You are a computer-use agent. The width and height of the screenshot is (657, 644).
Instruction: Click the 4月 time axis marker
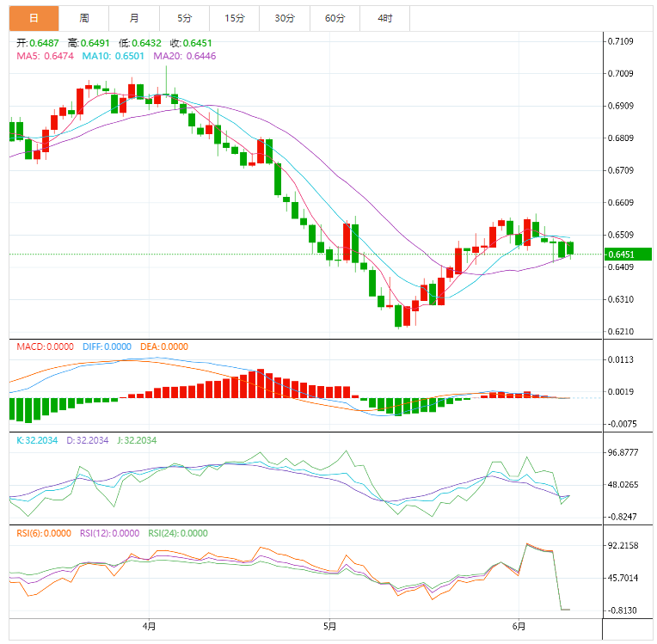(x=149, y=626)
